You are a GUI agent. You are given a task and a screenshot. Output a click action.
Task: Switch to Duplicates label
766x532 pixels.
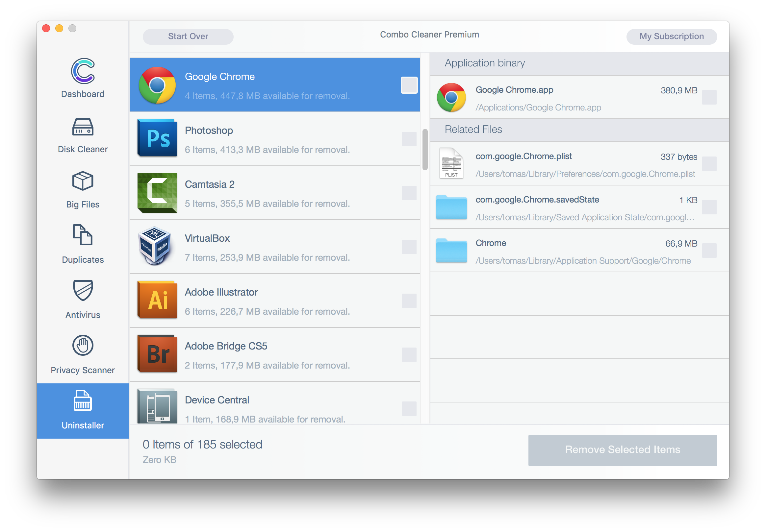(83, 260)
